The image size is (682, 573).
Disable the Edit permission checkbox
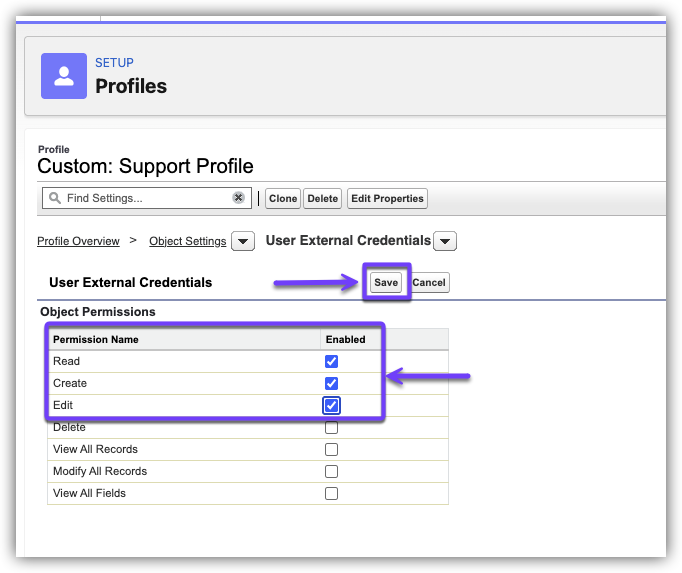pyautogui.click(x=331, y=405)
